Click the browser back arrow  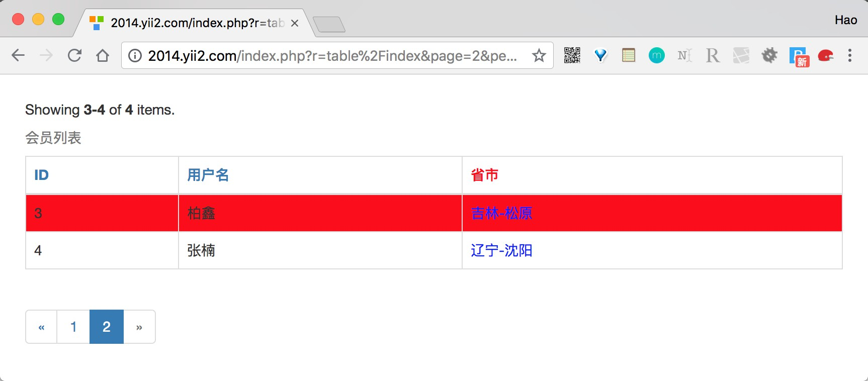[18, 55]
